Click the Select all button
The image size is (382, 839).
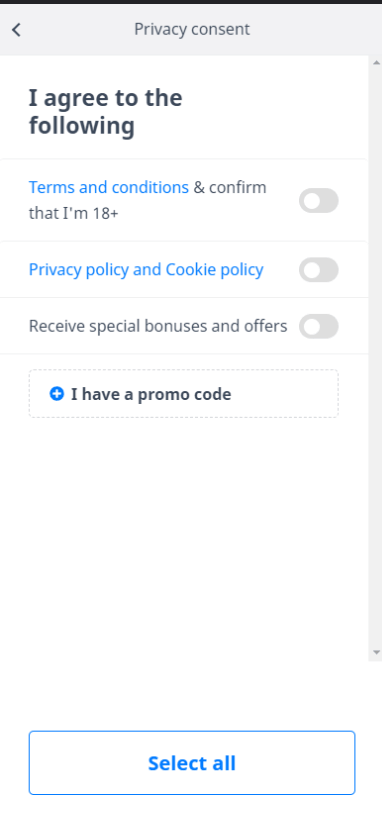point(192,762)
